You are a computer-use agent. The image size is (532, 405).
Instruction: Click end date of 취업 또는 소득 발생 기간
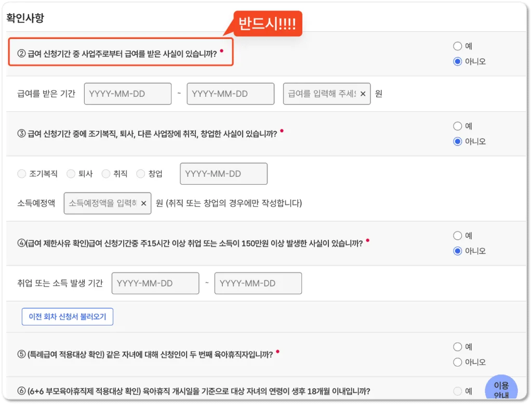(258, 283)
